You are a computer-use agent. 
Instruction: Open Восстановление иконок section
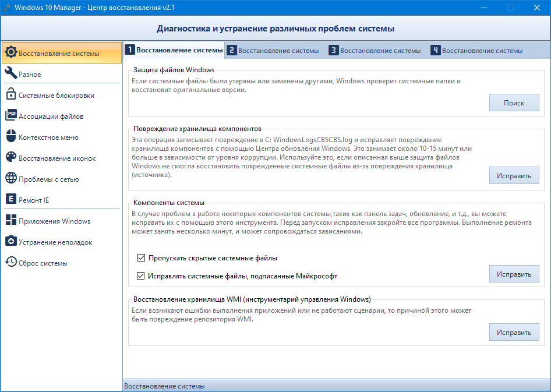(62, 158)
